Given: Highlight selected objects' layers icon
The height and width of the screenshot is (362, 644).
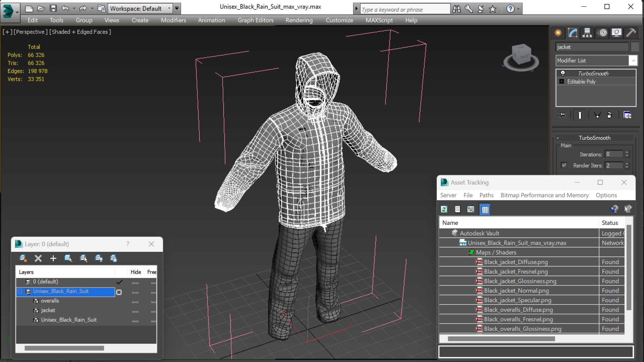Looking at the screenshot, I should click(x=83, y=258).
